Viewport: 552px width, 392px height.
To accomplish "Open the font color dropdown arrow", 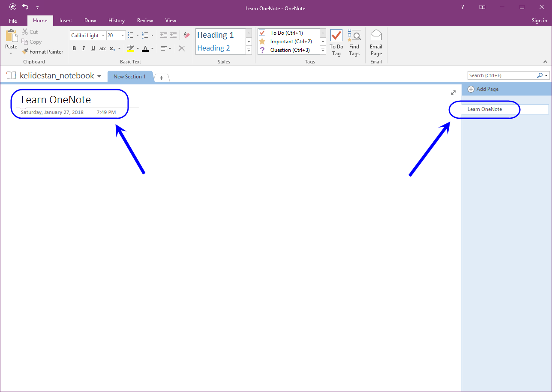I will tap(152, 48).
